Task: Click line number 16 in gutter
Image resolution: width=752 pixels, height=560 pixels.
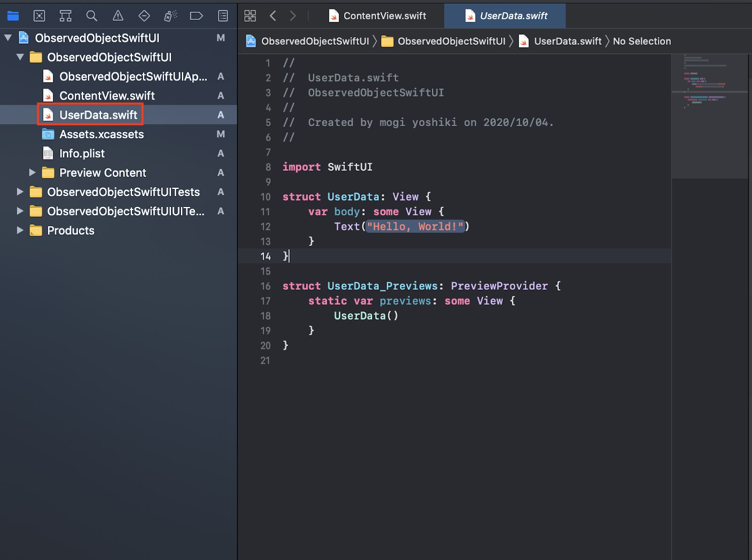Action: [266, 286]
